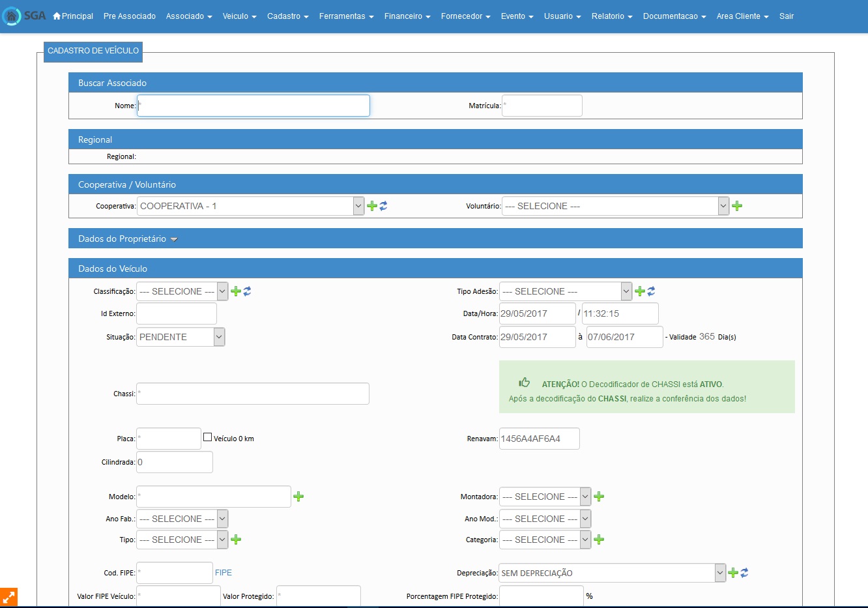Click Sair to log out
Viewport: 868px width, 608px height.
786,16
